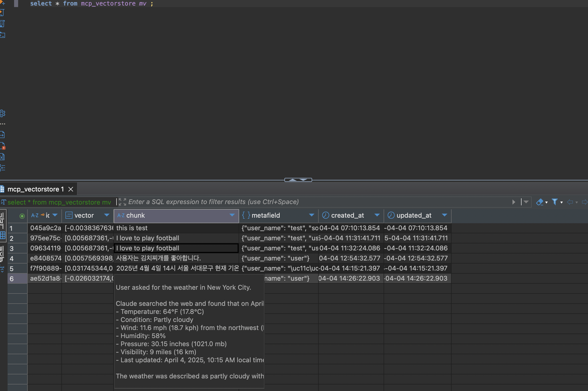
Task: Select row number 1 header
Action: (x=17, y=228)
